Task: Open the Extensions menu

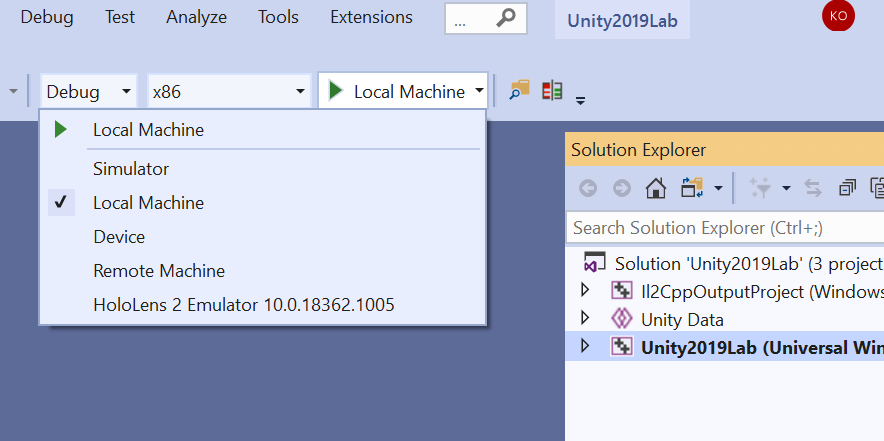Action: [372, 17]
